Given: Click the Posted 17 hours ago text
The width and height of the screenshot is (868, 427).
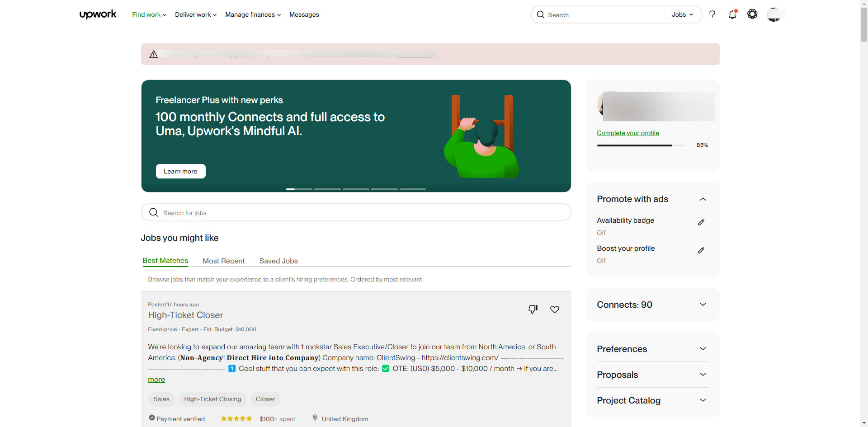Looking at the screenshot, I should [173, 305].
